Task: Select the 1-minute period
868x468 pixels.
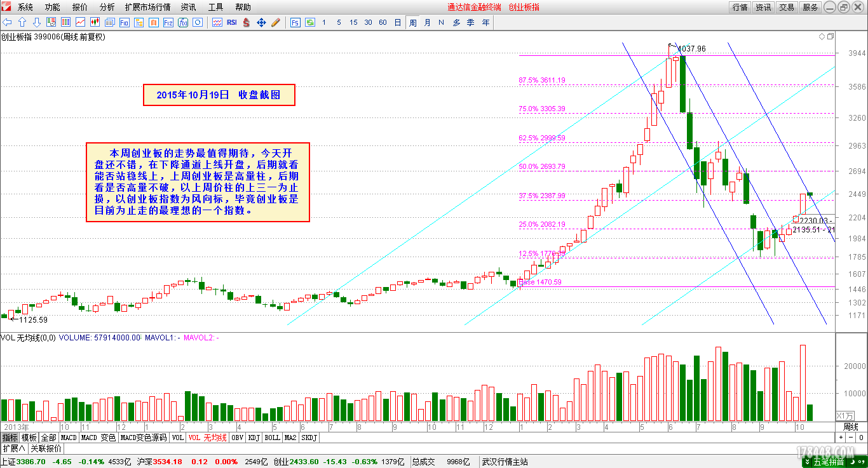Action: pos(324,22)
